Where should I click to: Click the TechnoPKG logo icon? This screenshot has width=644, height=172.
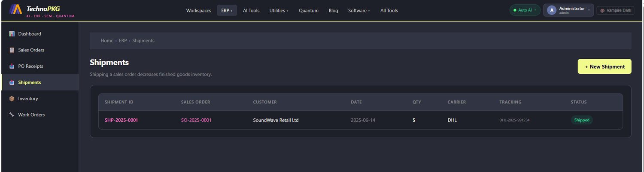pos(16,9)
